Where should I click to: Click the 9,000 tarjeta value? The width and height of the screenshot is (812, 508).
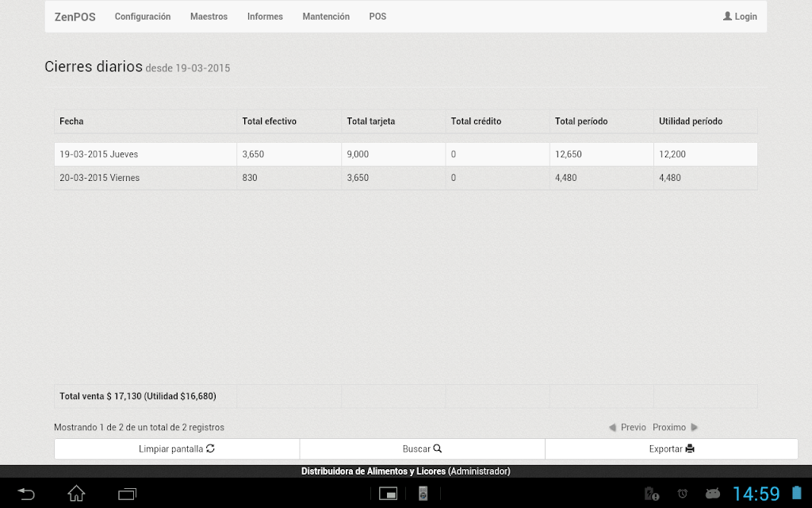click(358, 155)
